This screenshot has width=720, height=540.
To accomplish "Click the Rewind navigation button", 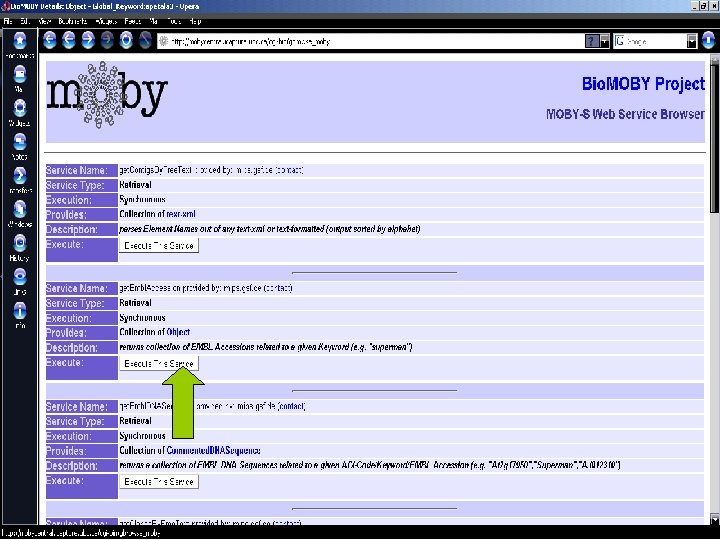I will pos(50,41).
